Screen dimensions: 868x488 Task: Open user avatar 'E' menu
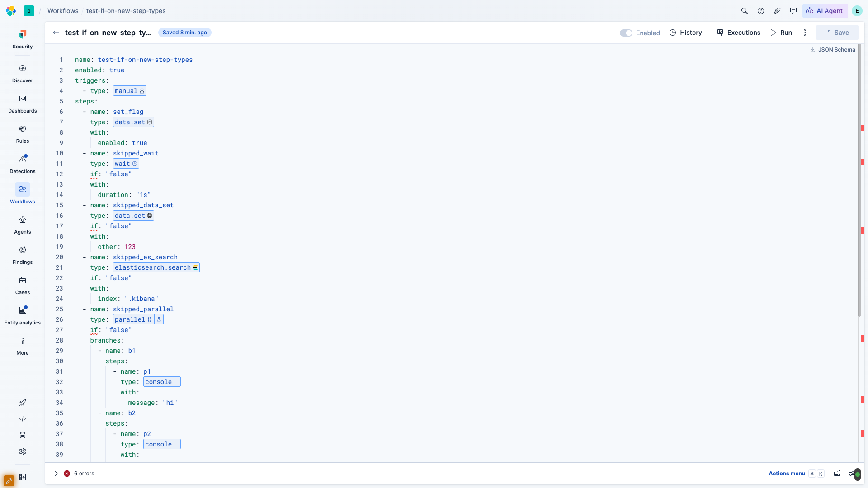coord(857,11)
